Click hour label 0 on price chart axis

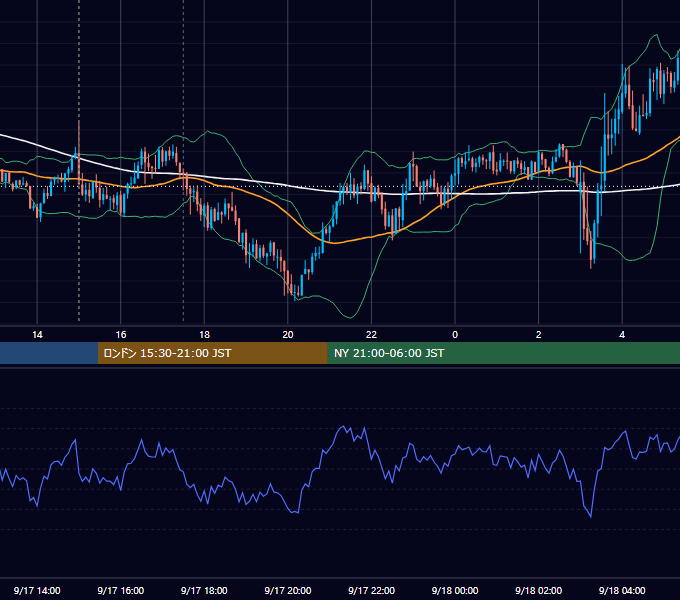[455, 335]
